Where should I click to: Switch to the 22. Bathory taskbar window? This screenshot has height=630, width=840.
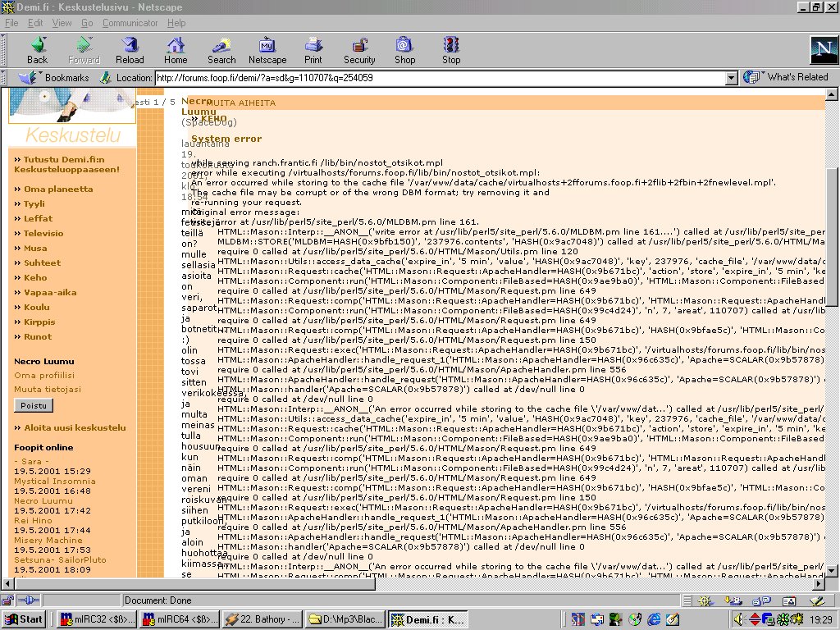click(262, 619)
